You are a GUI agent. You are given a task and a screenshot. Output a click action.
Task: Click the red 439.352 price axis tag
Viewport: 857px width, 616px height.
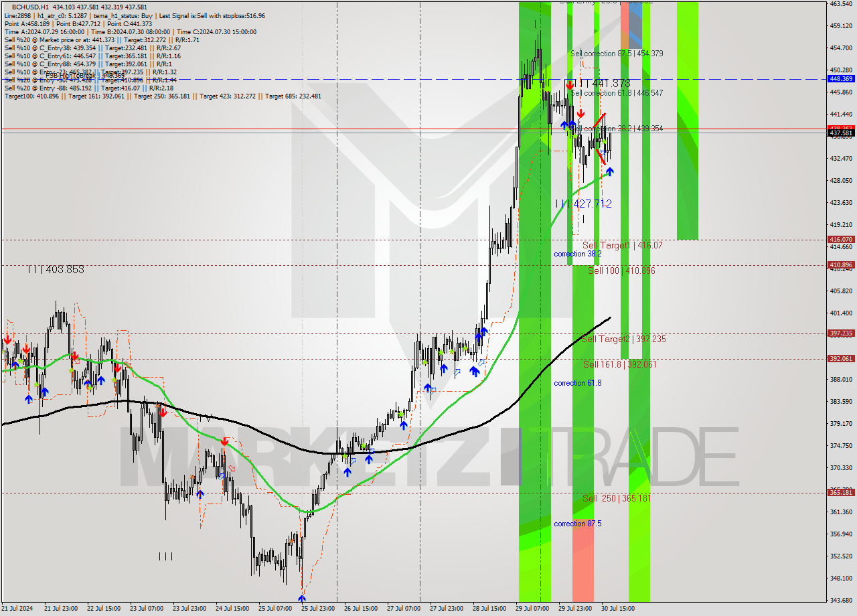[841, 127]
